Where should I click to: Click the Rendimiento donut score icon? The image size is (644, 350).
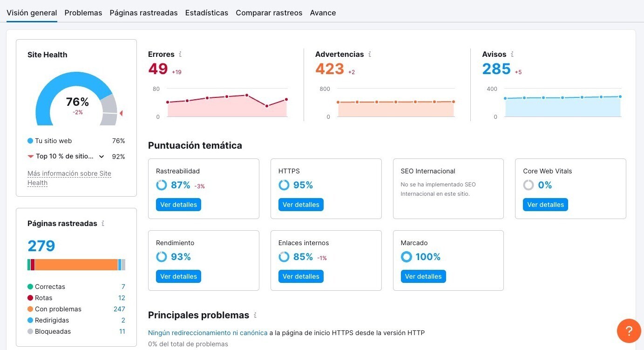point(162,257)
